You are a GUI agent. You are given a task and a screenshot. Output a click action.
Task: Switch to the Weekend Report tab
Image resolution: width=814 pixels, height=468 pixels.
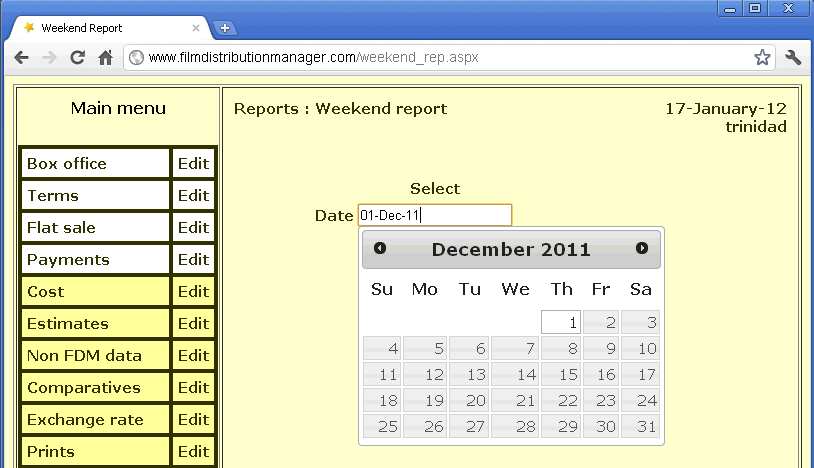(x=100, y=28)
